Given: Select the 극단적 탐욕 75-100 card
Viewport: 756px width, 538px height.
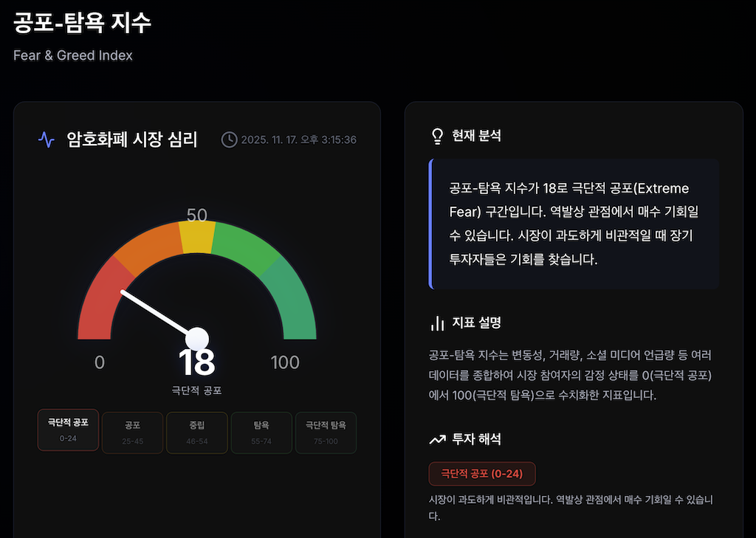Looking at the screenshot, I should click(x=326, y=432).
